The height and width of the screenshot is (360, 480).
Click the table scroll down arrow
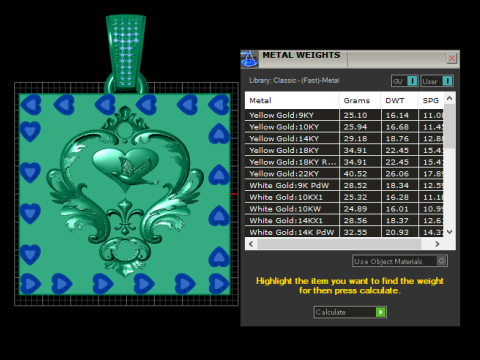click(x=449, y=232)
